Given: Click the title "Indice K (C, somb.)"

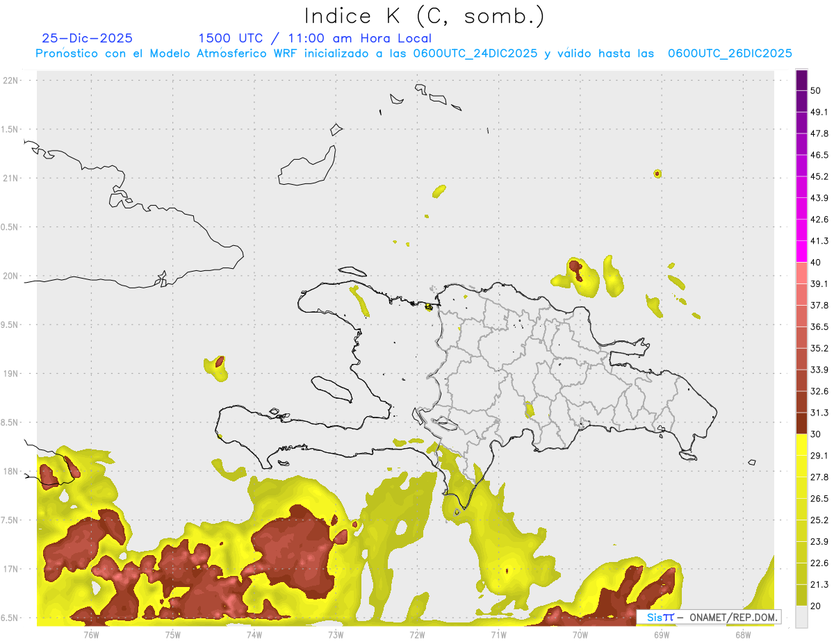Looking at the screenshot, I should 424,15.
